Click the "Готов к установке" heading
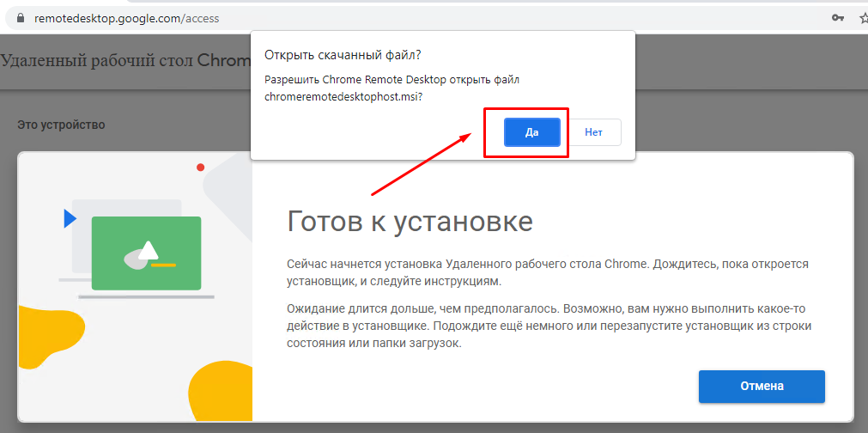The width and height of the screenshot is (868, 433). coord(410,221)
